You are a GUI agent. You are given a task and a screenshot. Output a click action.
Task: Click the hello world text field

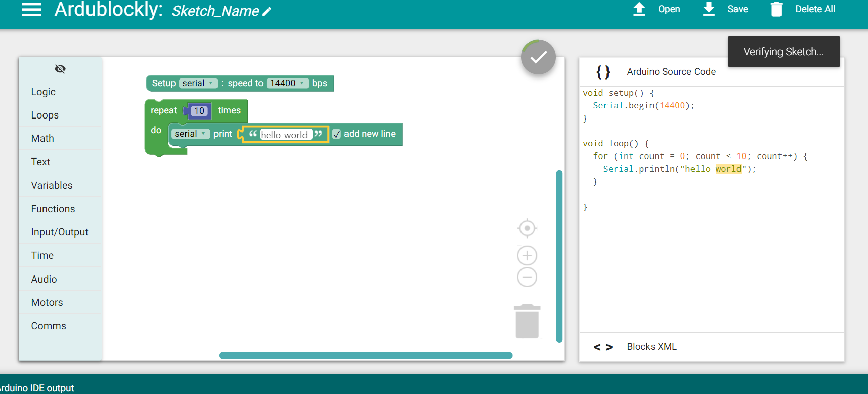tap(285, 135)
